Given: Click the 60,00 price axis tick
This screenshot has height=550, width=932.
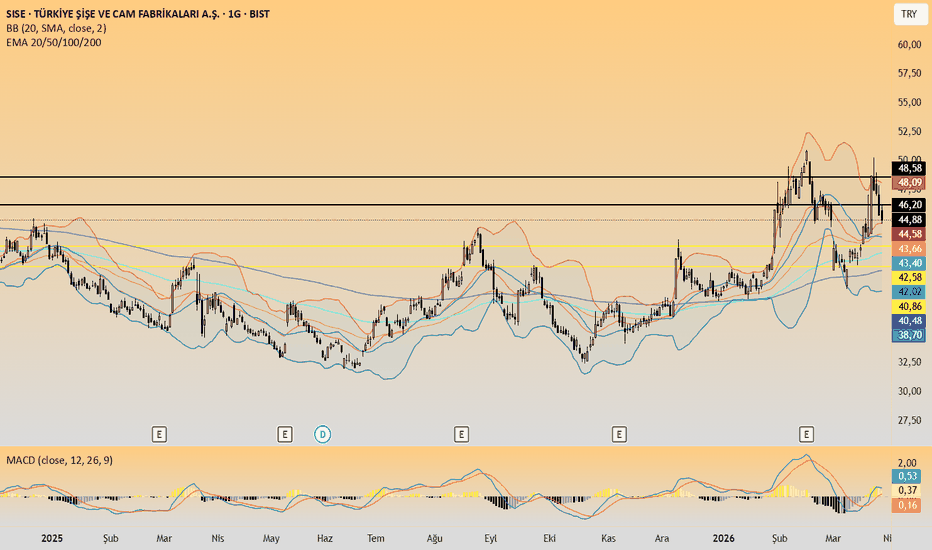Looking at the screenshot, I should (x=909, y=45).
